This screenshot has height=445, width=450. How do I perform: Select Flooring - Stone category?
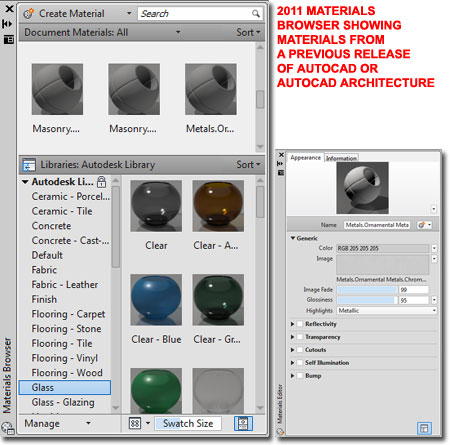[x=66, y=329]
